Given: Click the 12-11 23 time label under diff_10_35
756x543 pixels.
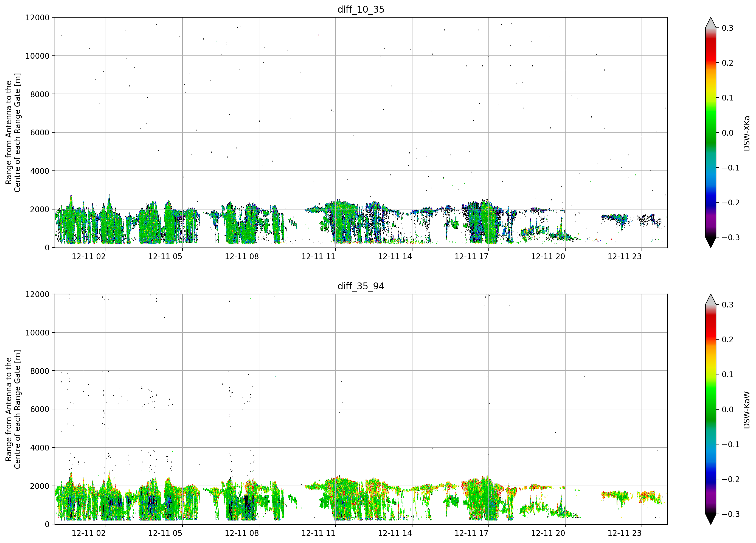Looking at the screenshot, I should [x=625, y=256].
